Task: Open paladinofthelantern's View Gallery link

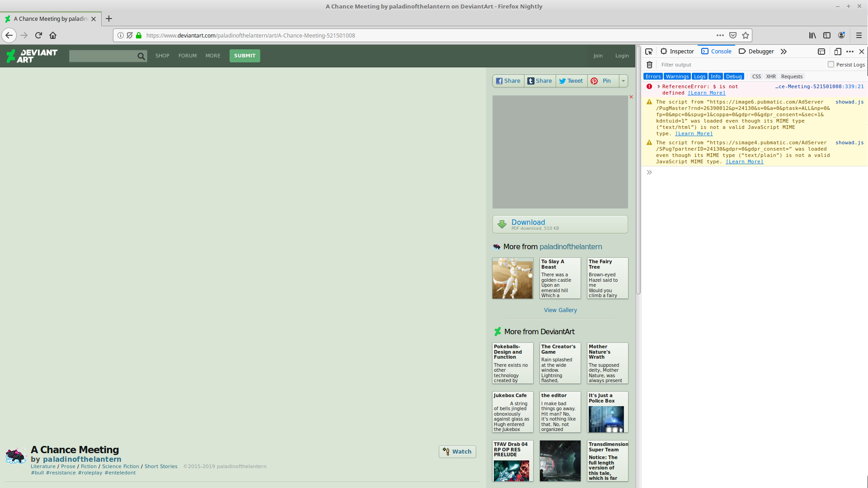Action: pos(560,310)
